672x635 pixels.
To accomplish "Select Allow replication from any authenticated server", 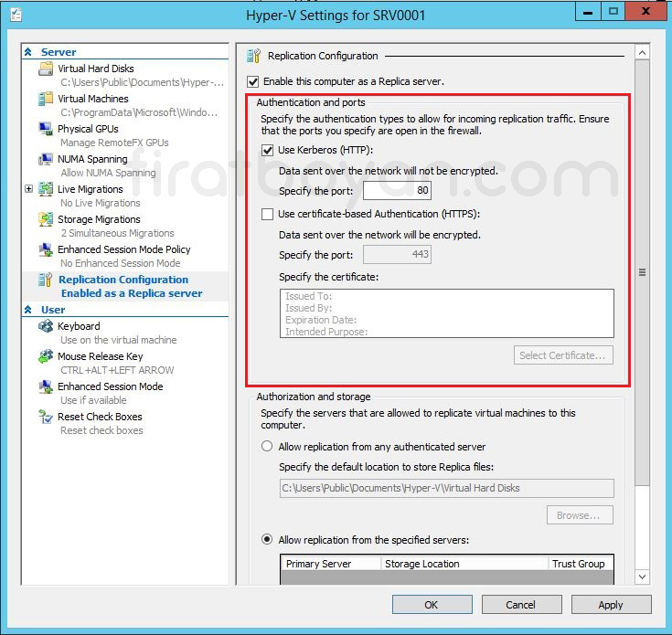I will click(x=267, y=446).
